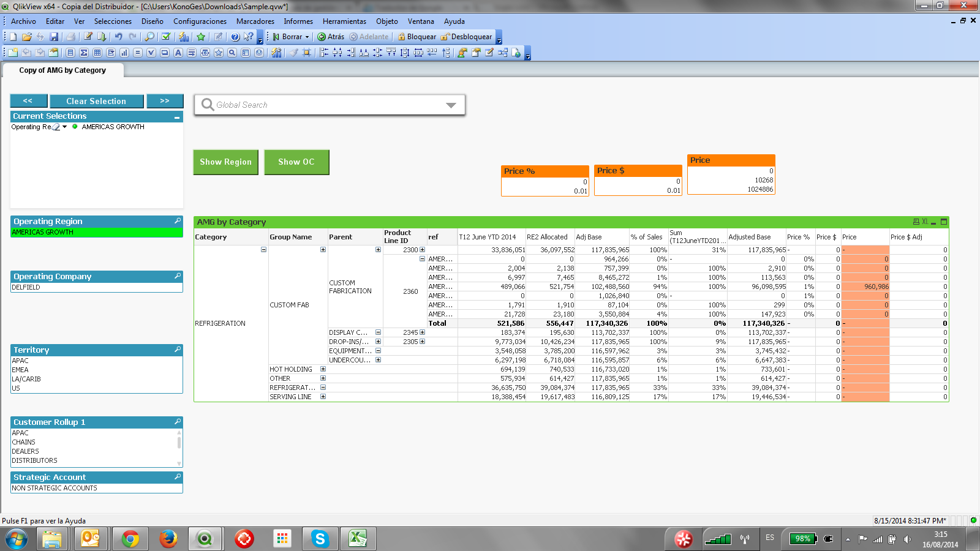Collapse the 2360 ref rows
Screen dimensions: 980x551
point(422,259)
